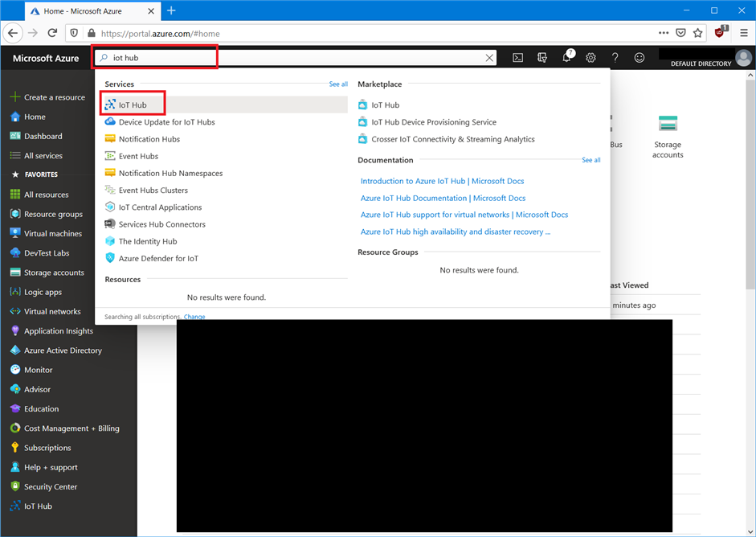Open Directory and subscription filter icon
Viewport: 756px width, 537px height.
coord(542,58)
